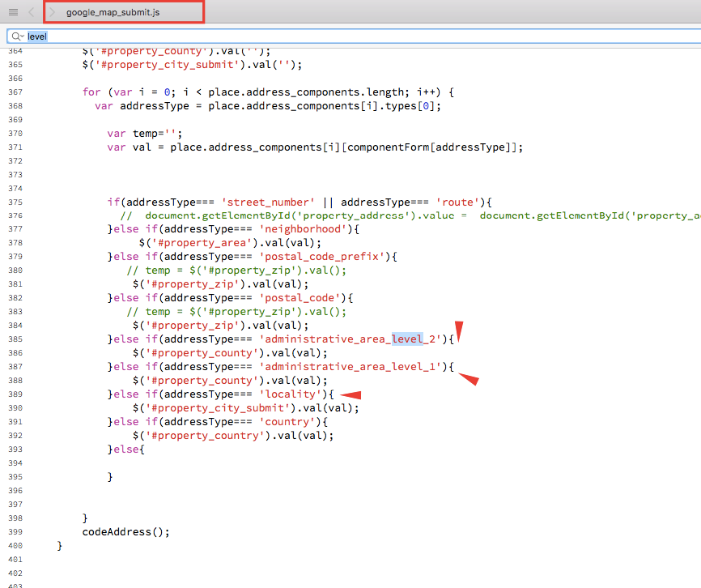
Task: Open the related items menu icon
Action: click(x=13, y=12)
